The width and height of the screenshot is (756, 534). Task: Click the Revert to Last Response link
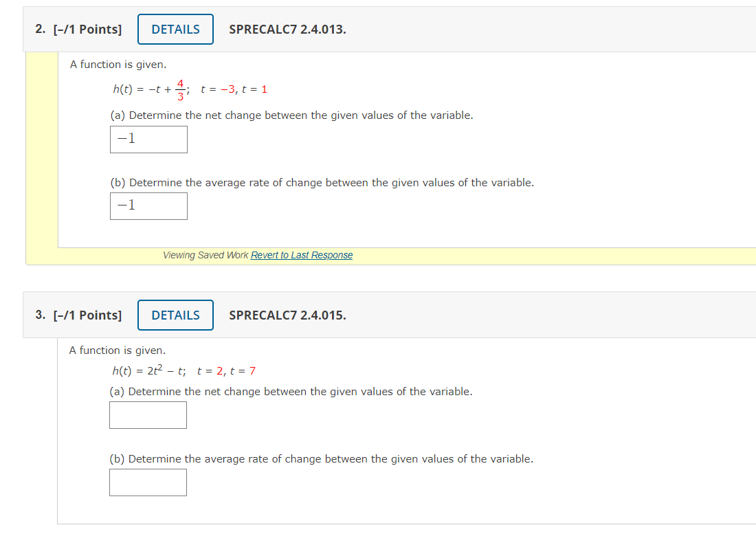pos(301,255)
